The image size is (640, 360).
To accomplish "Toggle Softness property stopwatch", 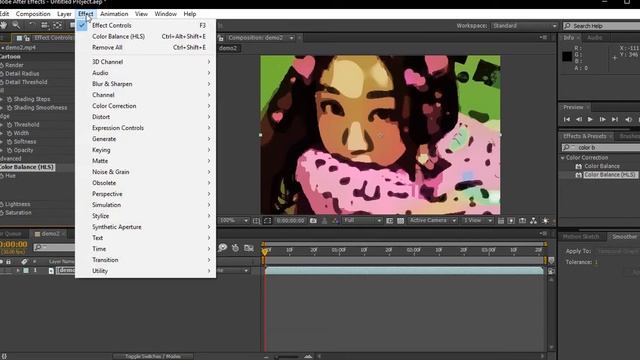I will [9, 142].
